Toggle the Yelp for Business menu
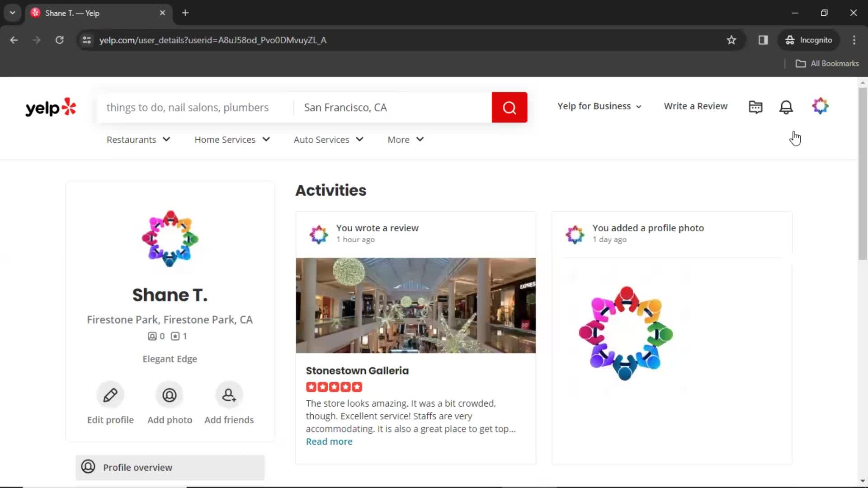The image size is (868, 488). coord(598,106)
